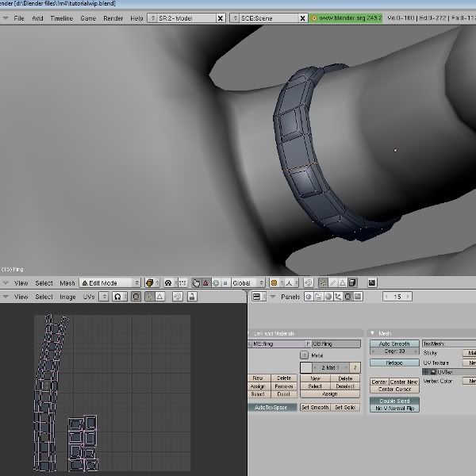Open Shading context sphere icon

tap(328, 297)
